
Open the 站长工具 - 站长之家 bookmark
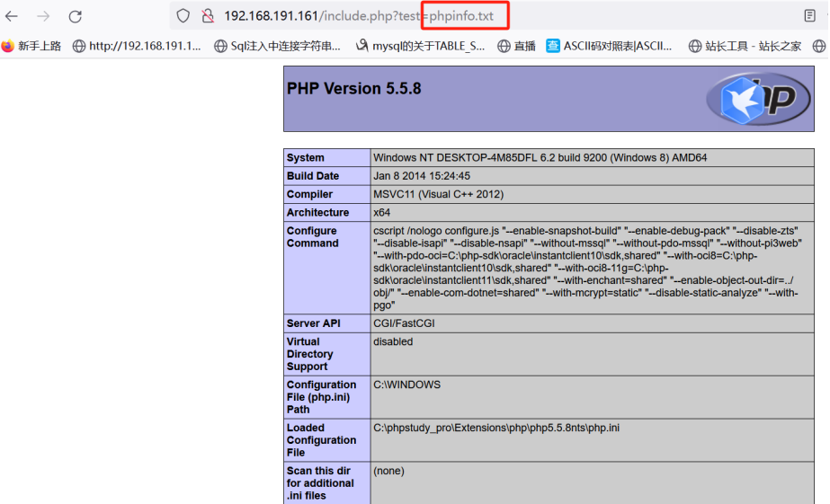tap(745, 46)
